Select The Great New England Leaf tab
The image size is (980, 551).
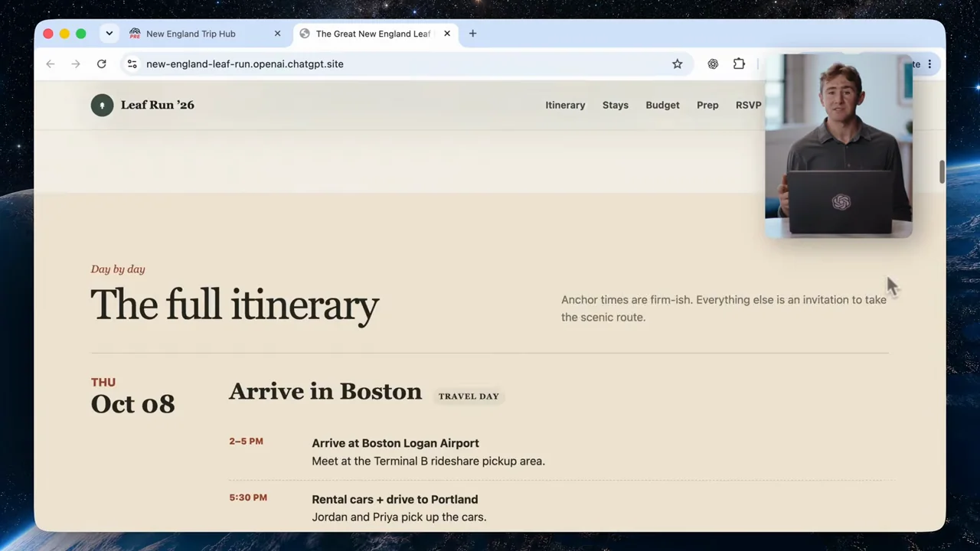tap(375, 34)
